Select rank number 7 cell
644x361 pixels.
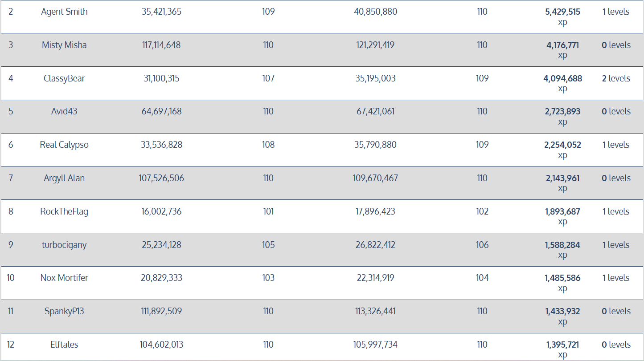tap(11, 178)
